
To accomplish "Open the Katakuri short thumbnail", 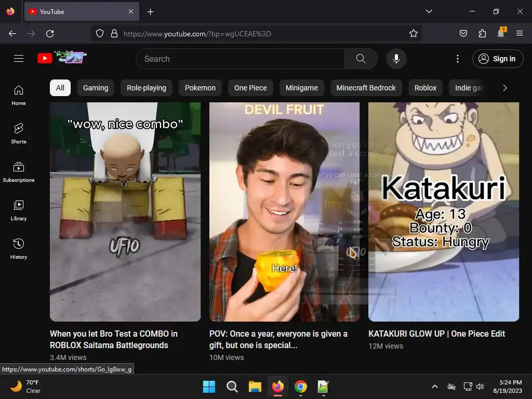I will [444, 212].
